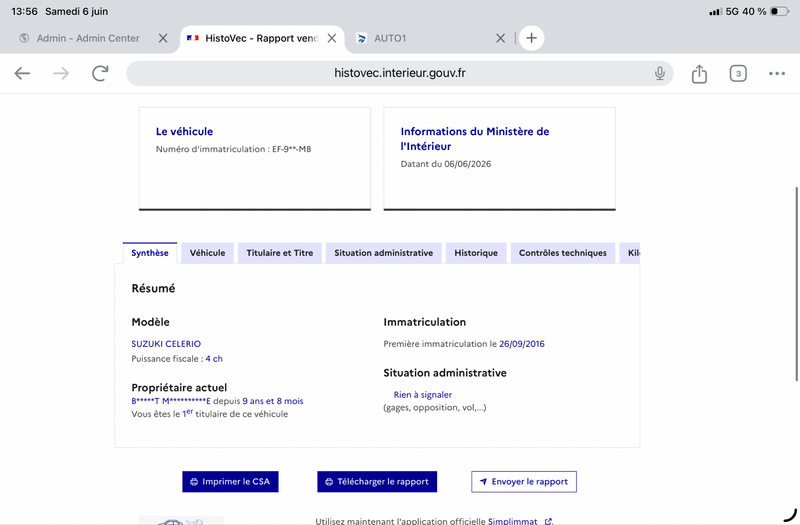Click Informations du Ministère de l'Intérieur heading
Screen dimensions: 800x525
(475, 139)
